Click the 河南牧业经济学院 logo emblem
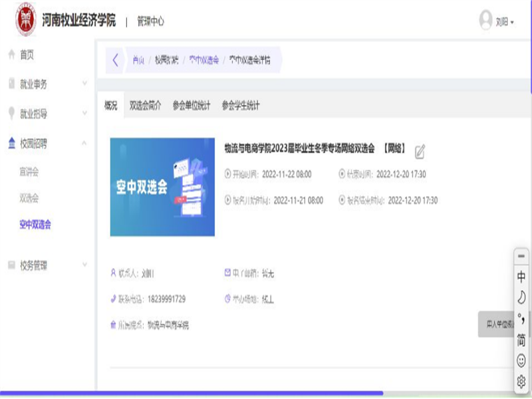The height and width of the screenshot is (399, 532). pos(26,21)
